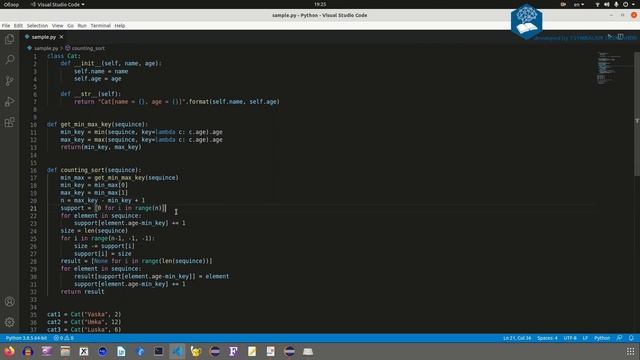Click Ln 21, Col 36 cursor position
The width and height of the screenshot is (640, 360).
click(517, 338)
